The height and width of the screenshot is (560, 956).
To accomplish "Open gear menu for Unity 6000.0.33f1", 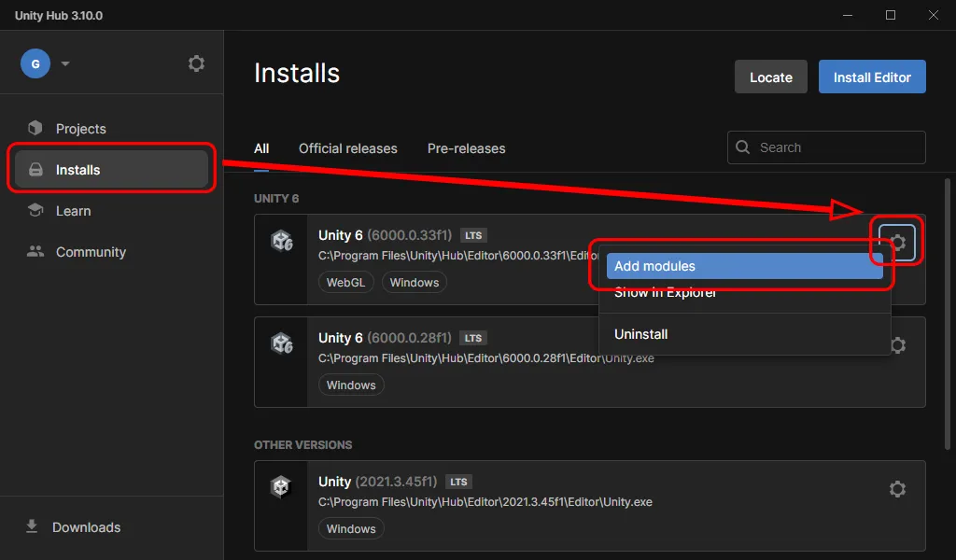I will [x=897, y=243].
